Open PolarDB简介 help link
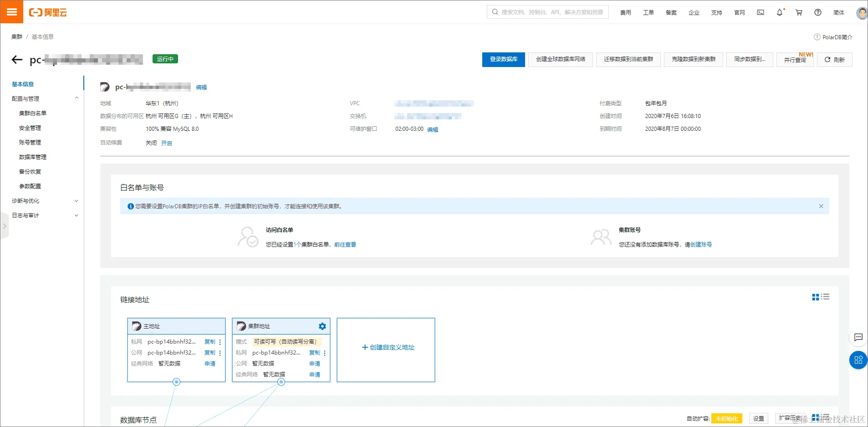868x427 pixels. pos(833,37)
